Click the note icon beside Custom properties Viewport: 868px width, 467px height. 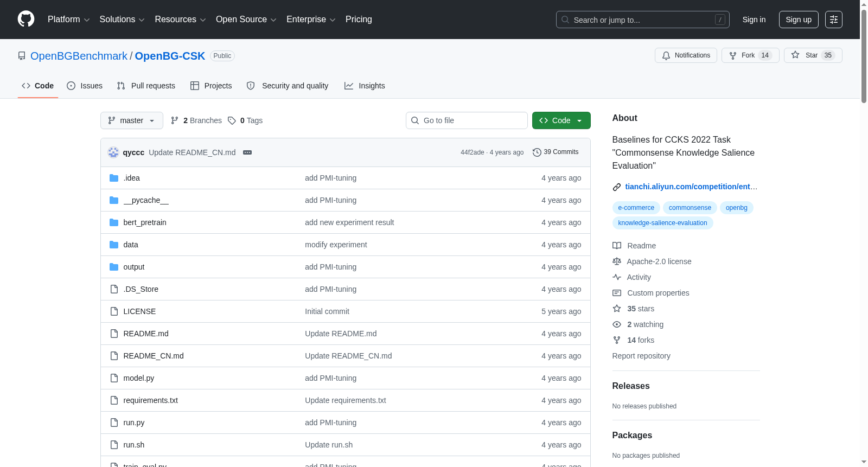click(617, 293)
